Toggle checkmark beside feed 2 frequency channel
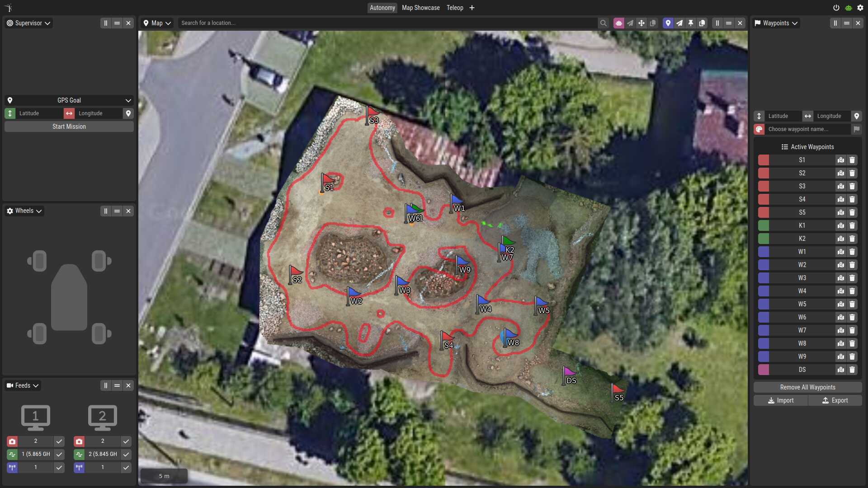The image size is (868, 488). 126,454
